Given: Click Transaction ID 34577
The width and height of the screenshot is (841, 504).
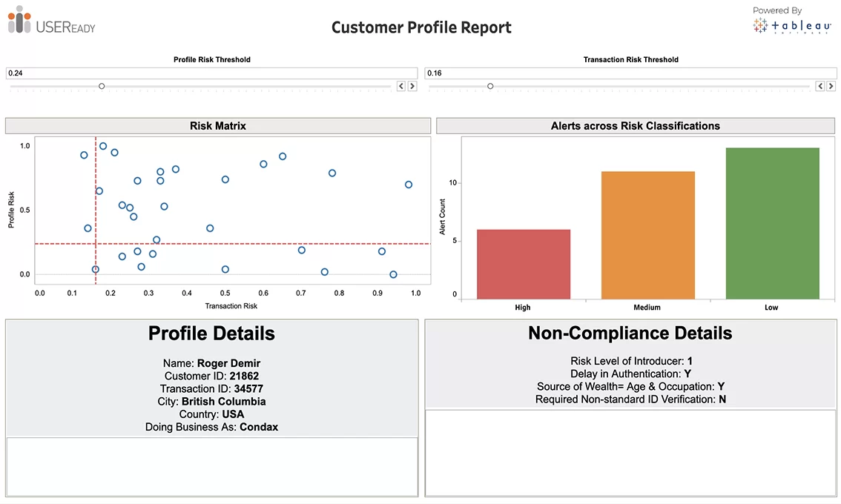Looking at the screenshot, I should click(x=211, y=388).
